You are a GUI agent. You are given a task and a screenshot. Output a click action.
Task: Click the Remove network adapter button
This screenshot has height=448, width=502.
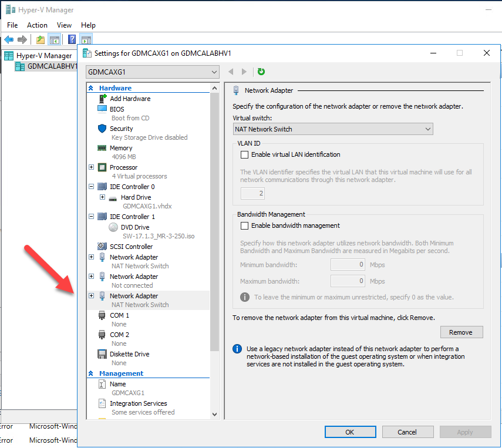pyautogui.click(x=461, y=332)
